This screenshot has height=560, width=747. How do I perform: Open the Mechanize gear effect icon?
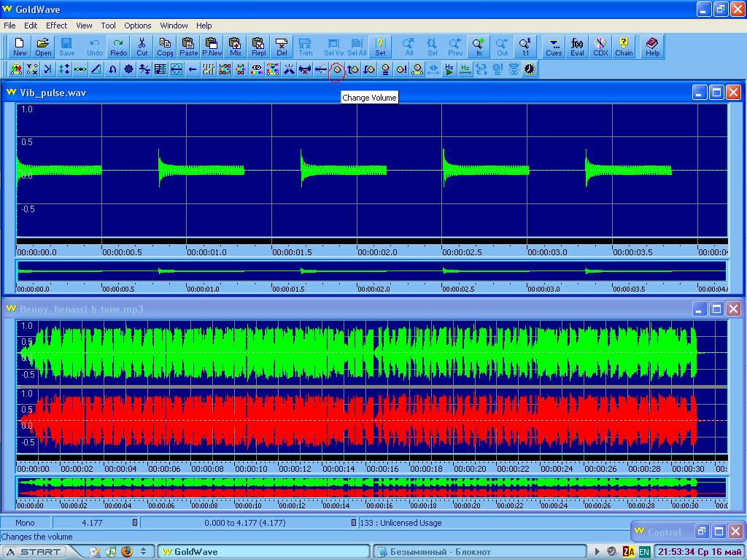click(128, 69)
